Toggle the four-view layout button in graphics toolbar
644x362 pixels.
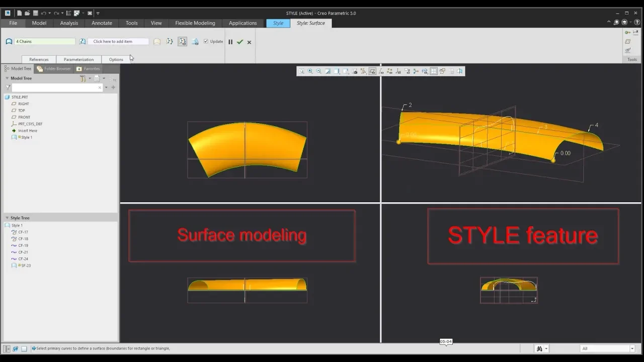tap(433, 71)
